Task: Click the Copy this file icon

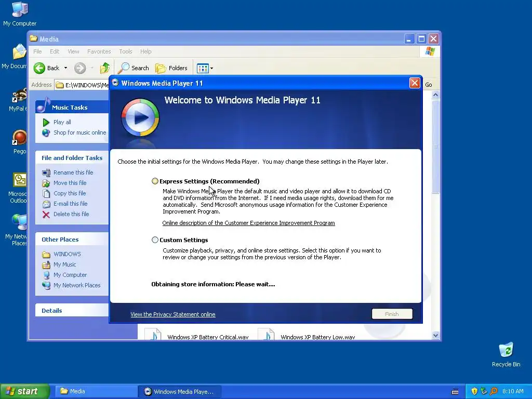Action: (x=46, y=193)
